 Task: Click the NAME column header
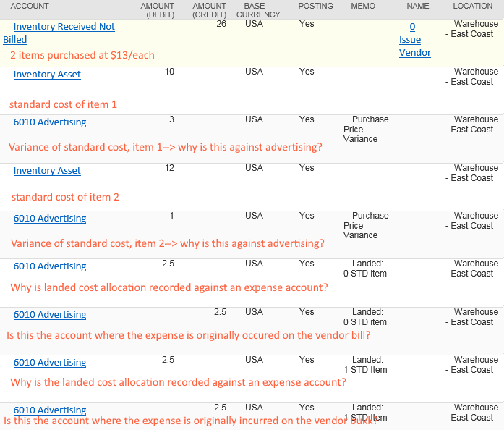click(418, 6)
